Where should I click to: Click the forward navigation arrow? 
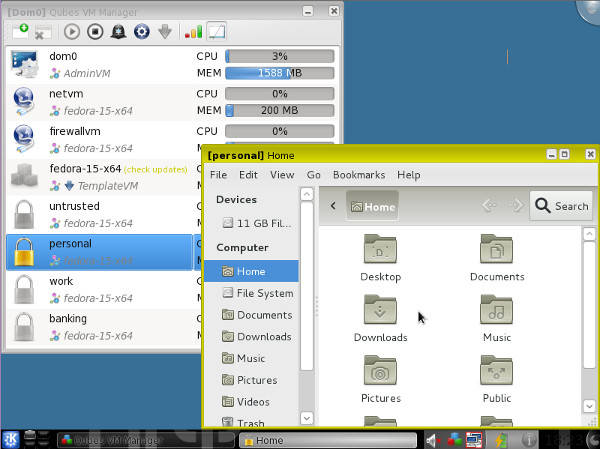[x=516, y=206]
